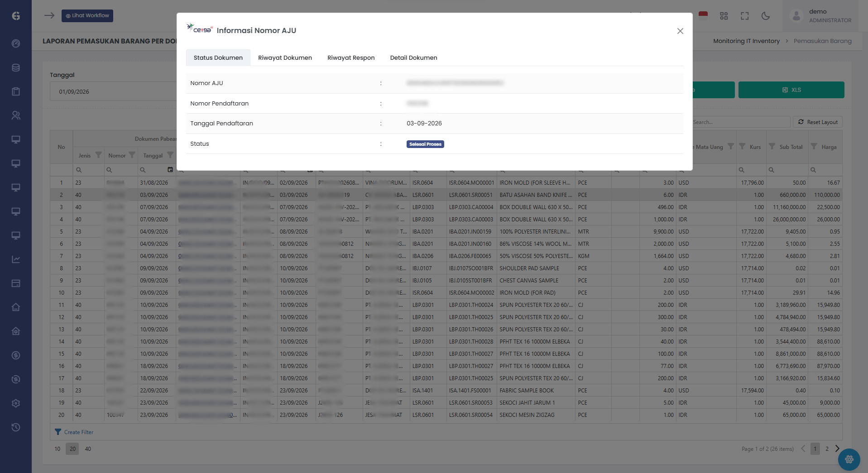Switch to the Detail Dokumen tab
Image resolution: width=868 pixels, height=473 pixels.
413,57
